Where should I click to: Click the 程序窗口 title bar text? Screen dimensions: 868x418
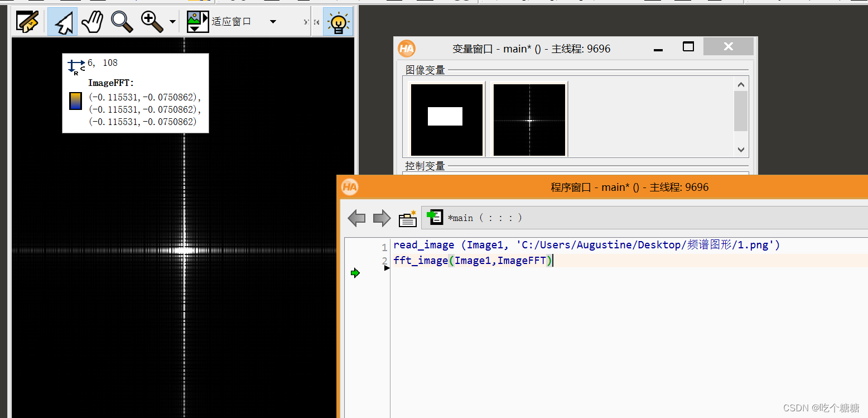pyautogui.click(x=630, y=188)
